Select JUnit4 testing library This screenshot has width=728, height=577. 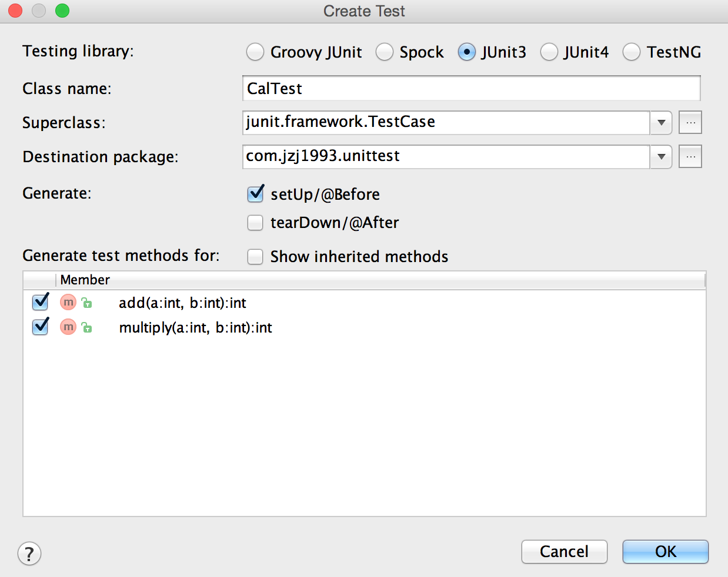549,52
